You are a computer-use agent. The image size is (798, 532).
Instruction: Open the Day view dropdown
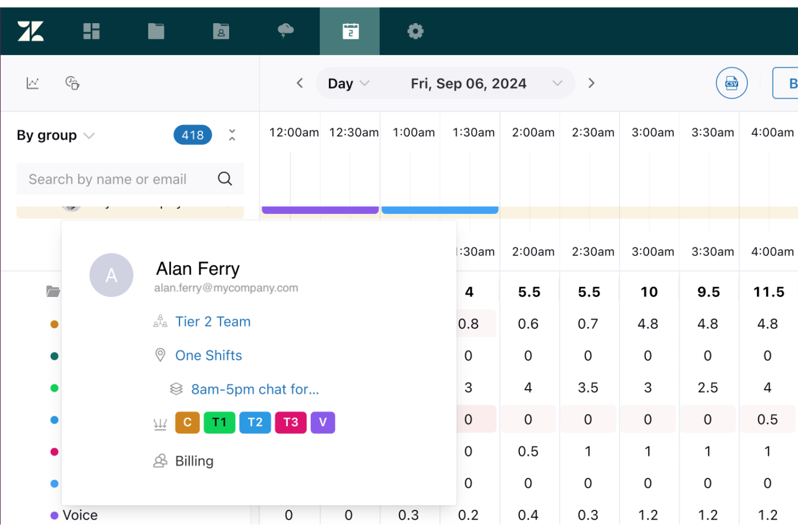(x=347, y=83)
